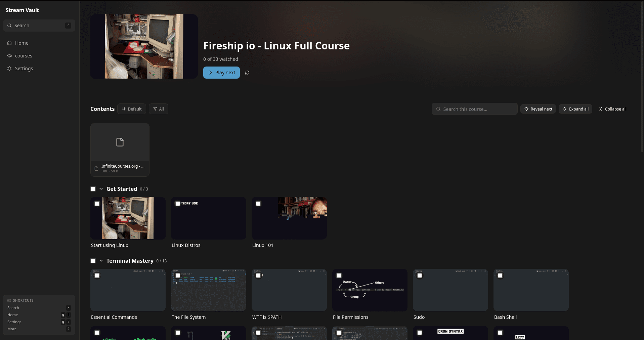Viewport: 644px width, 340px height.
Task: Click the Home shortcut entry
Action: [39, 315]
